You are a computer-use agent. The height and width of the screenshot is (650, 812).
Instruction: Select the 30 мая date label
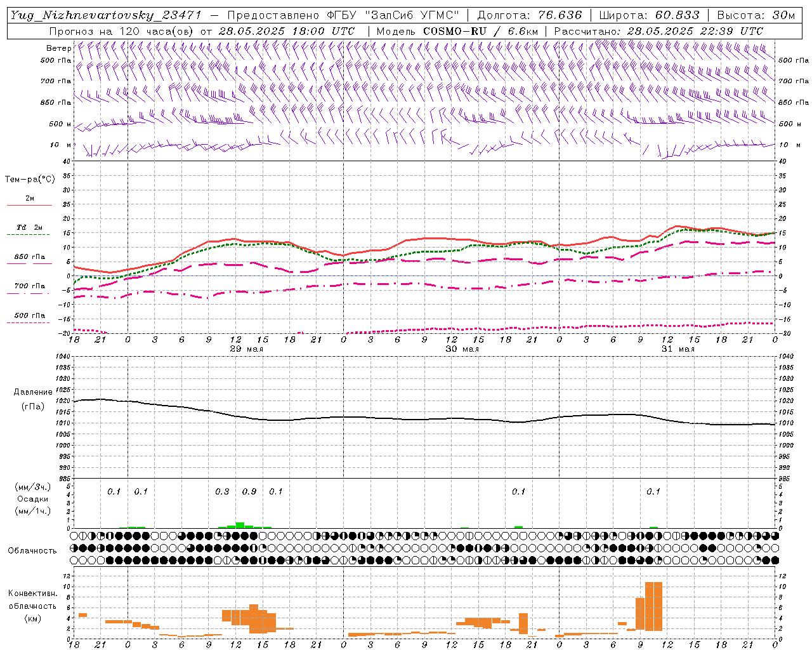click(462, 349)
